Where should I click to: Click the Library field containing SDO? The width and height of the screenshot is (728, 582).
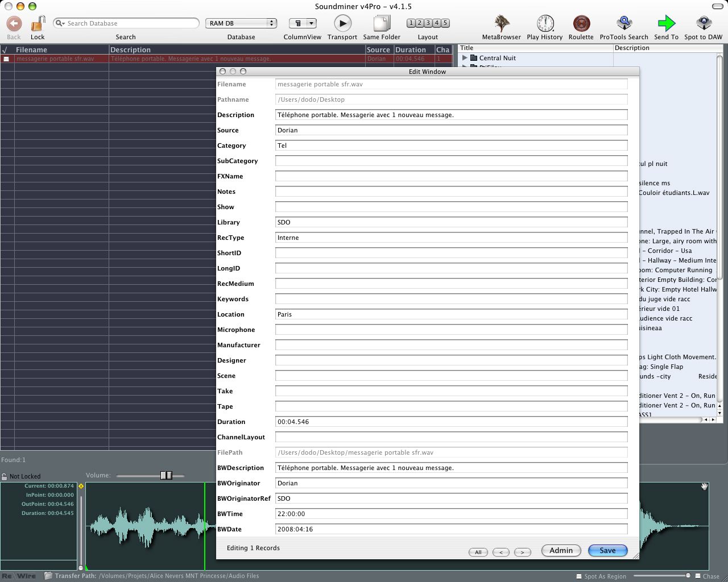(x=451, y=222)
